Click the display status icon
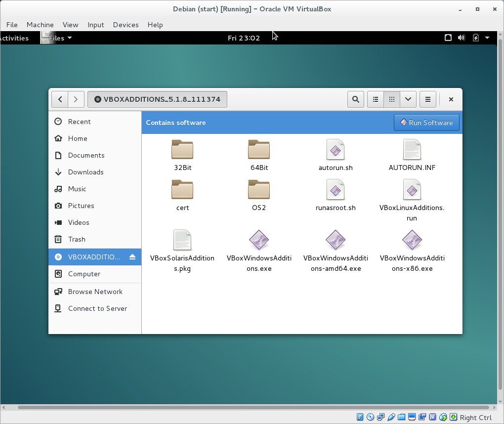Image resolution: width=504 pixels, height=424 pixels. click(x=412, y=417)
